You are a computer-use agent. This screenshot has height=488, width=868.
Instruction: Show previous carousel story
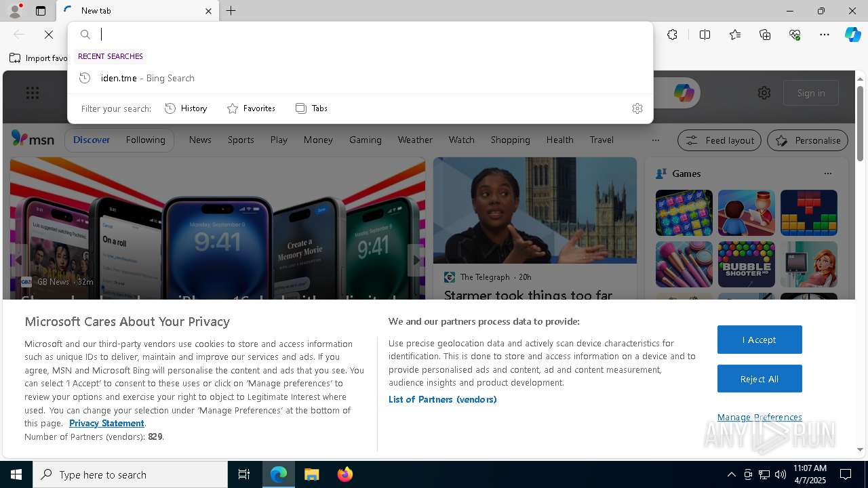point(19,260)
